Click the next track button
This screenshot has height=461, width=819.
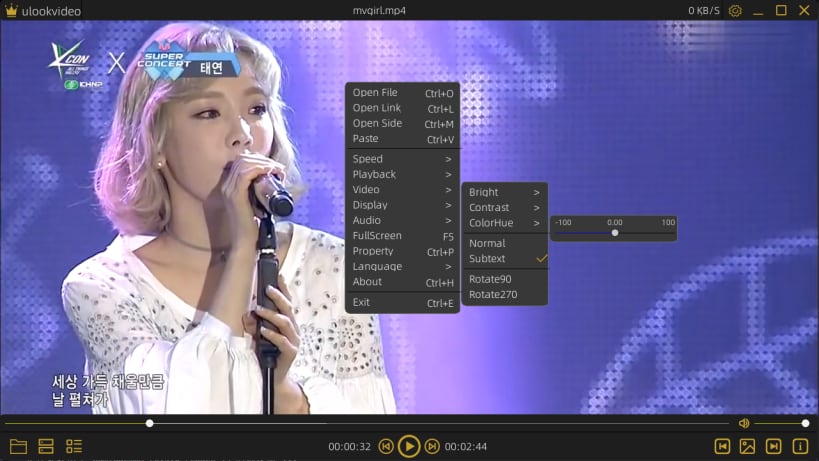pos(432,446)
